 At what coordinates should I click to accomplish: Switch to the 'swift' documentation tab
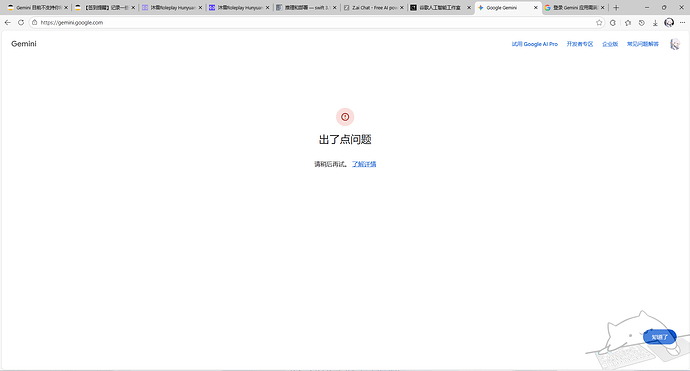click(x=306, y=7)
